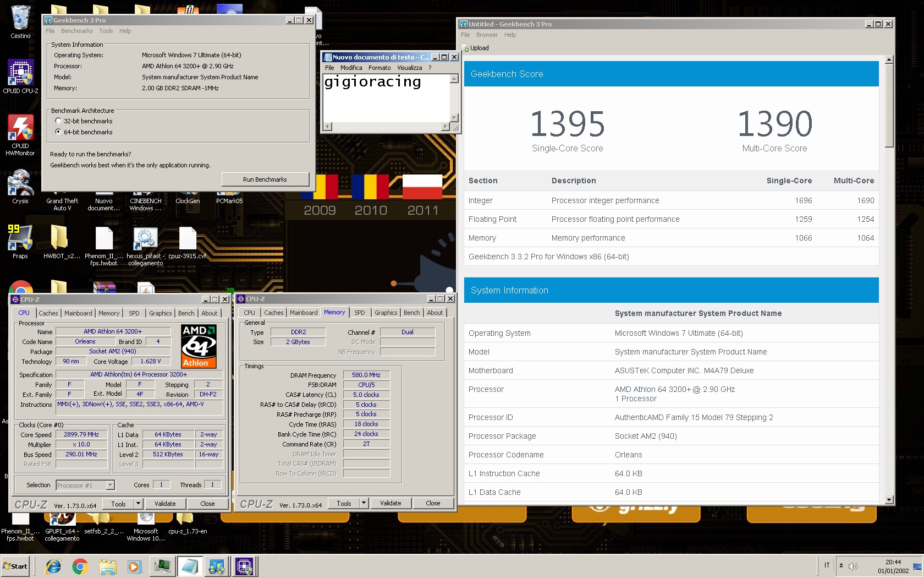The width and height of the screenshot is (924, 578).
Task: Switch to Bench tab in right CPU-Z window
Action: coord(411,313)
